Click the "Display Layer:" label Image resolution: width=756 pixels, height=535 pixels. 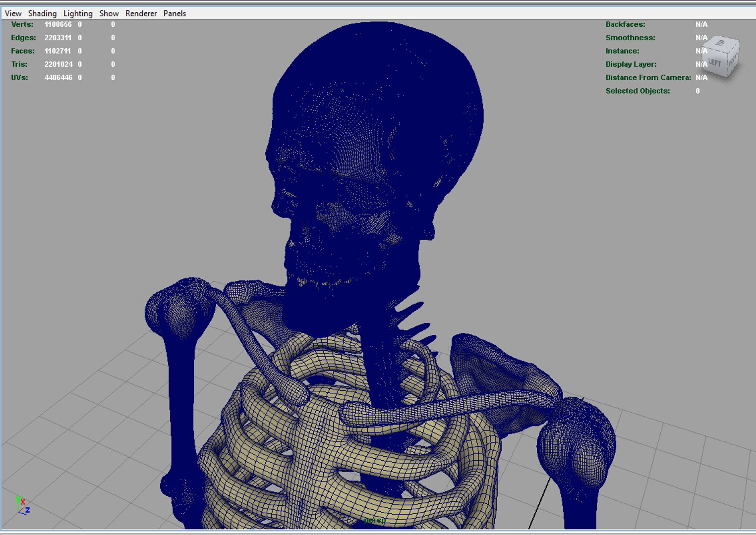[631, 64]
